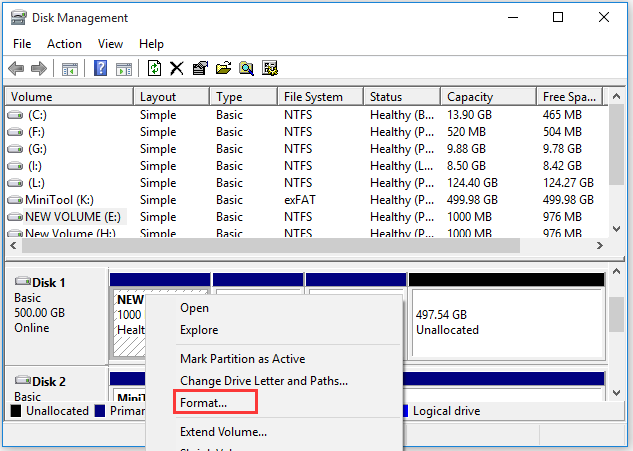Click Logical drive legend label

[446, 411]
